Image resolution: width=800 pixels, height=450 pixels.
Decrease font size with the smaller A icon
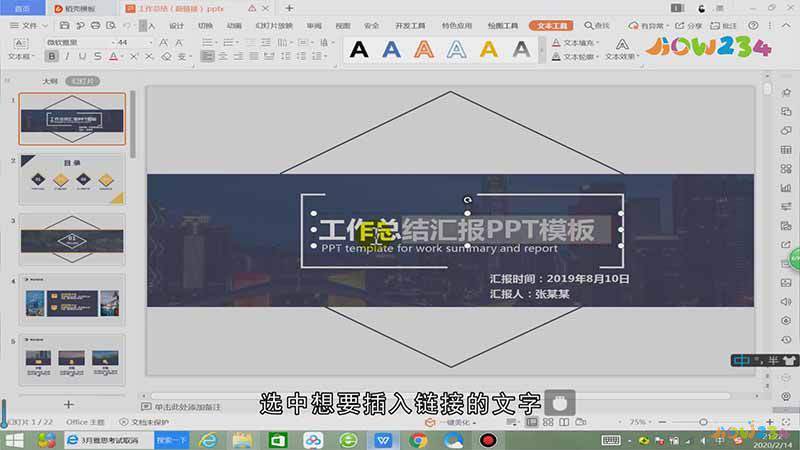pyautogui.click(x=179, y=42)
